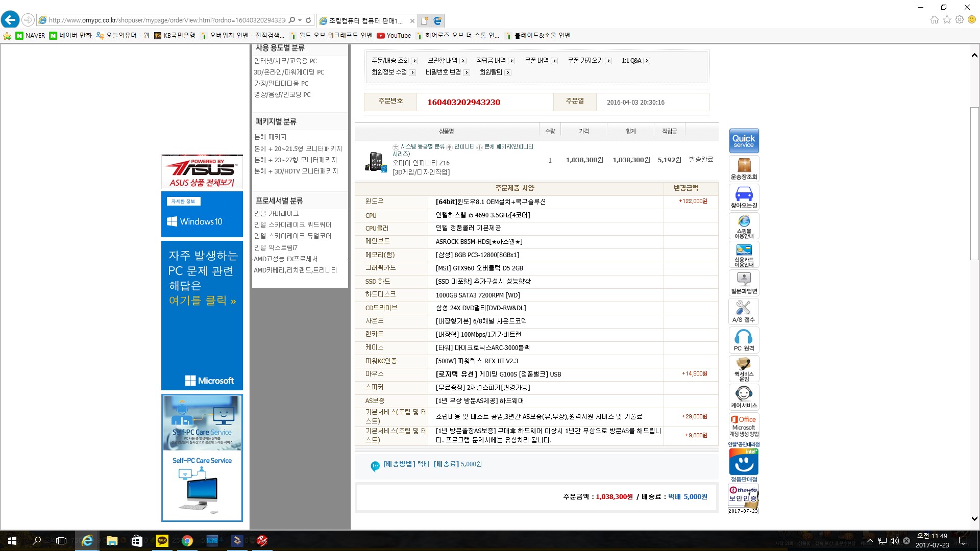The image size is (980, 551).
Task: Open 쿠폰 내역 menu item
Action: coord(541,61)
